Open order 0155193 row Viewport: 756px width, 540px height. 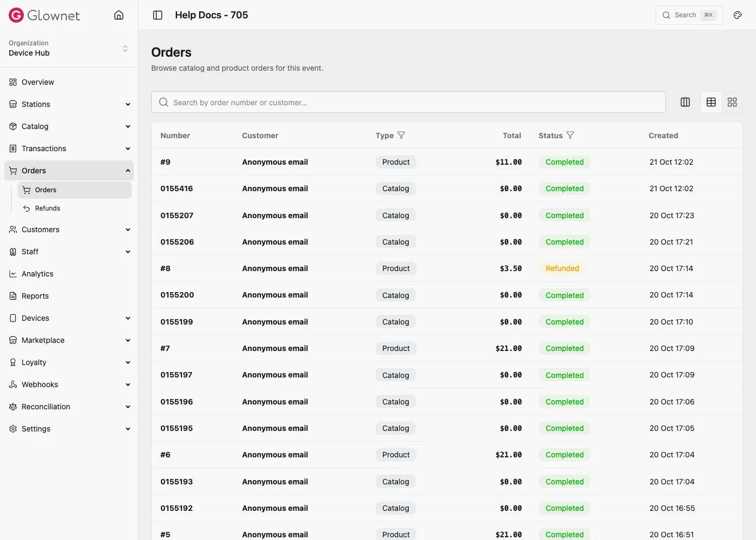coord(447,482)
